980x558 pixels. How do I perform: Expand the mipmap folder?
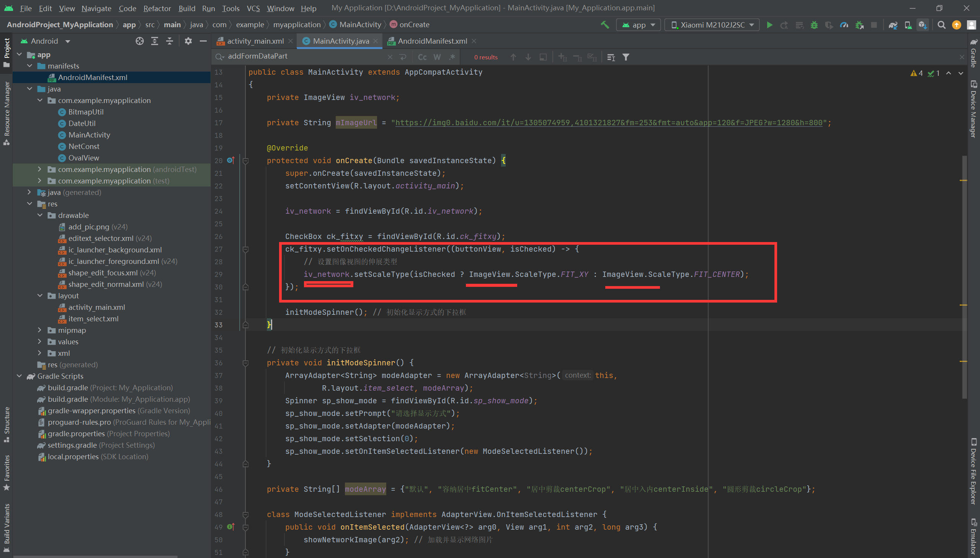click(x=39, y=330)
